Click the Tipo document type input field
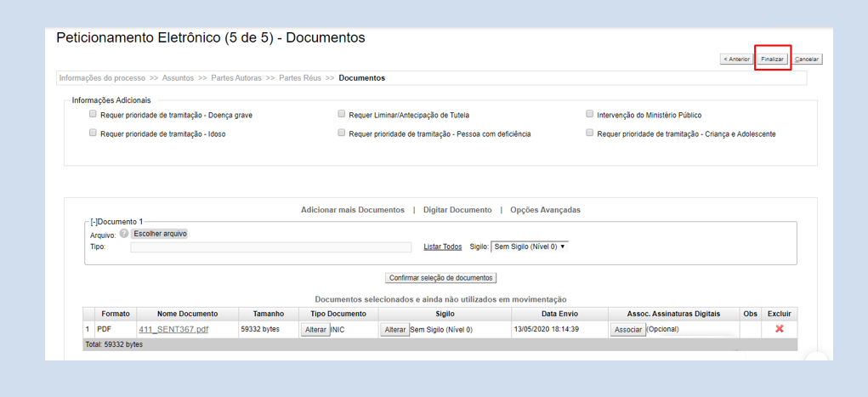Viewport: 868px width, 397px height. pyautogui.click(x=270, y=247)
